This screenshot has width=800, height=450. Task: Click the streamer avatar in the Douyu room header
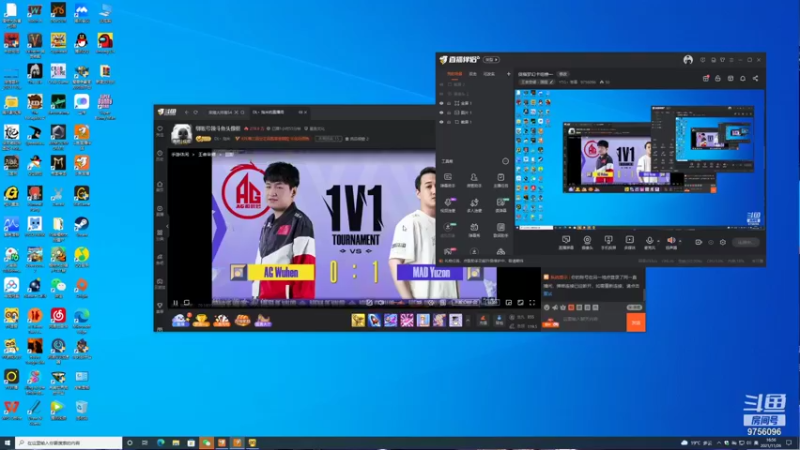tap(182, 134)
